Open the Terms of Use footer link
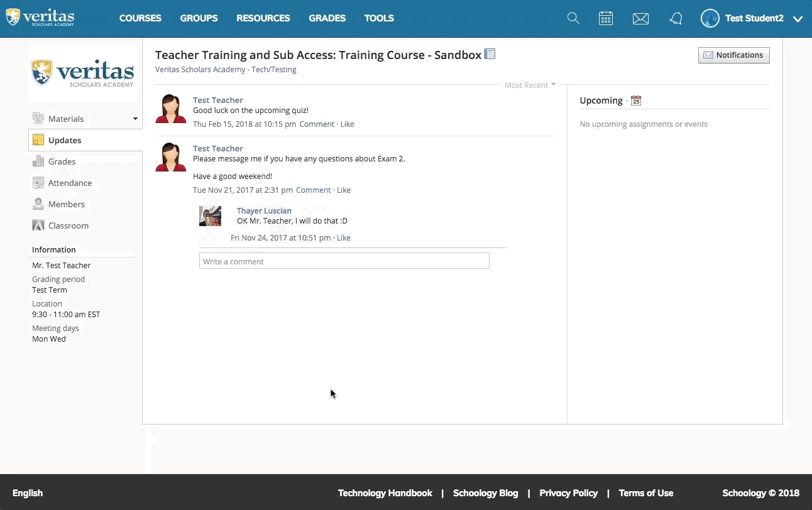This screenshot has width=812, height=510. (646, 493)
